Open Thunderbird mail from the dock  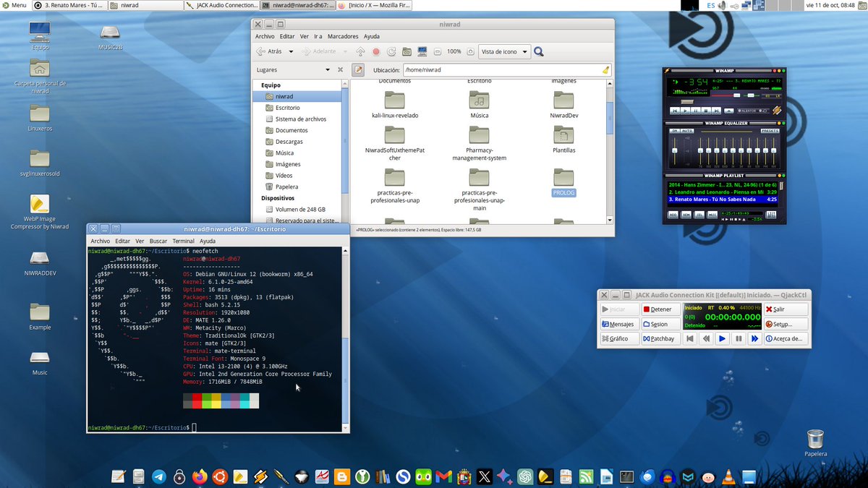[x=646, y=476]
